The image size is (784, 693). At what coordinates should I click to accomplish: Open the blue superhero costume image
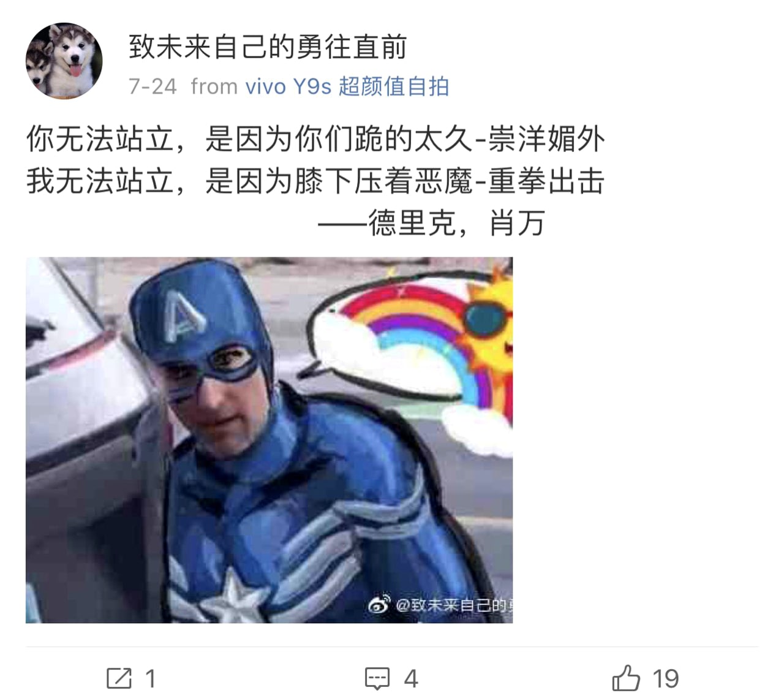(x=269, y=440)
